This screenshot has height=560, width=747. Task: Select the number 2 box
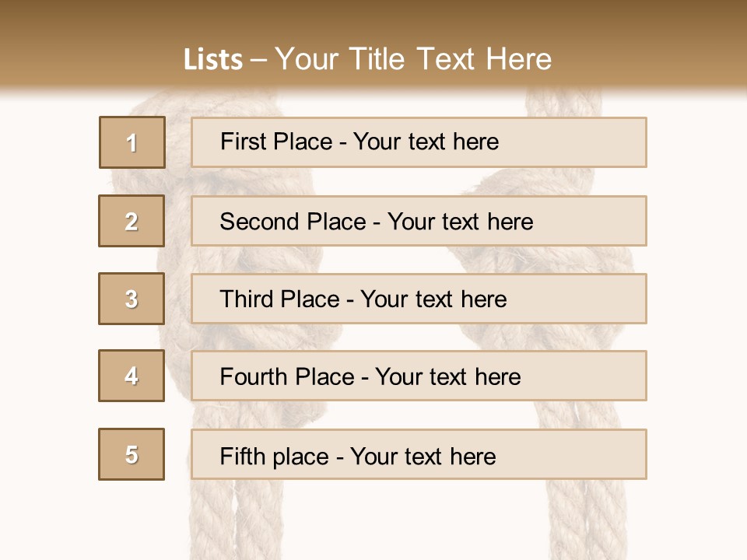pyautogui.click(x=132, y=221)
